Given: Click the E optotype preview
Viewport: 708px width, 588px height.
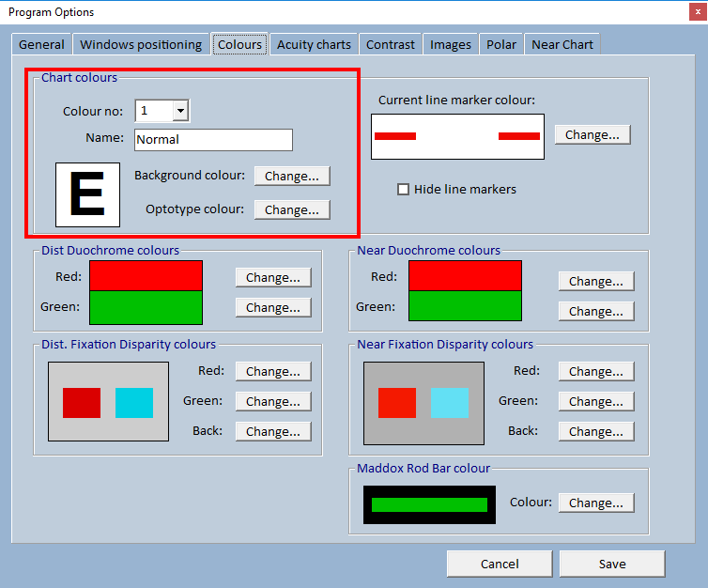Looking at the screenshot, I should click(87, 194).
